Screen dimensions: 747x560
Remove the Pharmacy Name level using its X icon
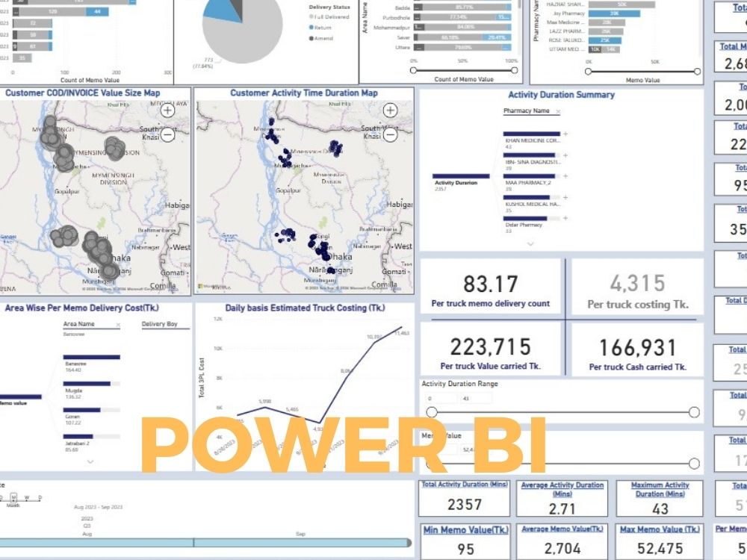(x=559, y=112)
